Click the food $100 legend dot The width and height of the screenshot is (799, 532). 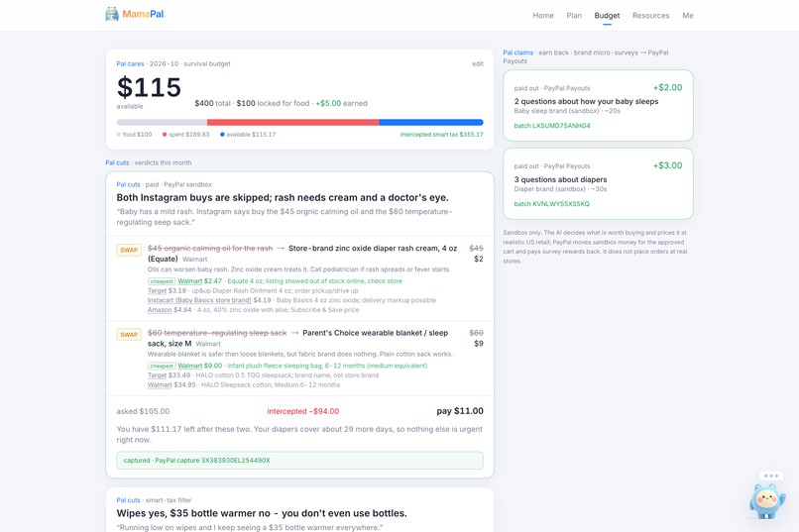(x=119, y=135)
